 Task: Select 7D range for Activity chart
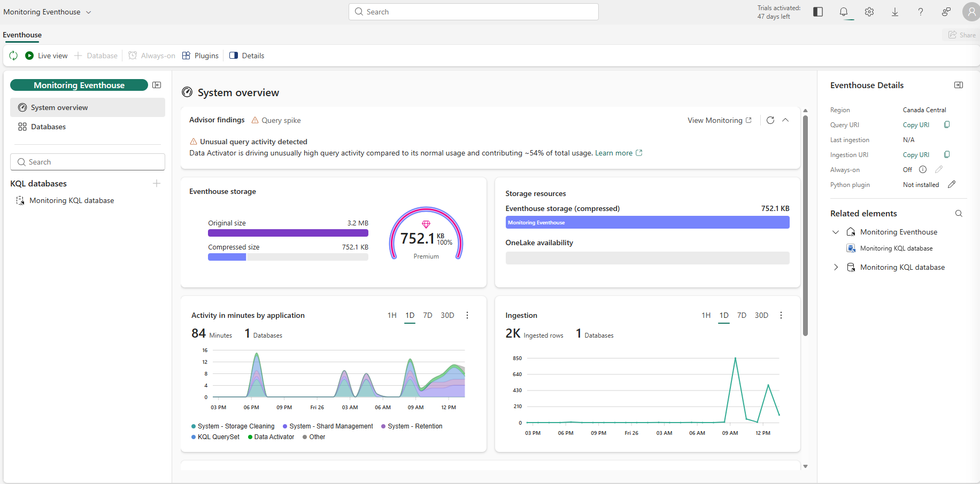428,315
